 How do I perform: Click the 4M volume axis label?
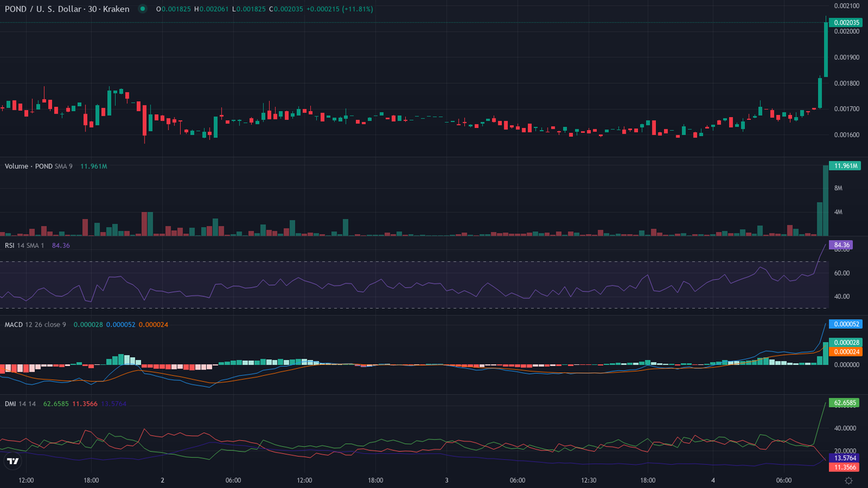(x=838, y=212)
